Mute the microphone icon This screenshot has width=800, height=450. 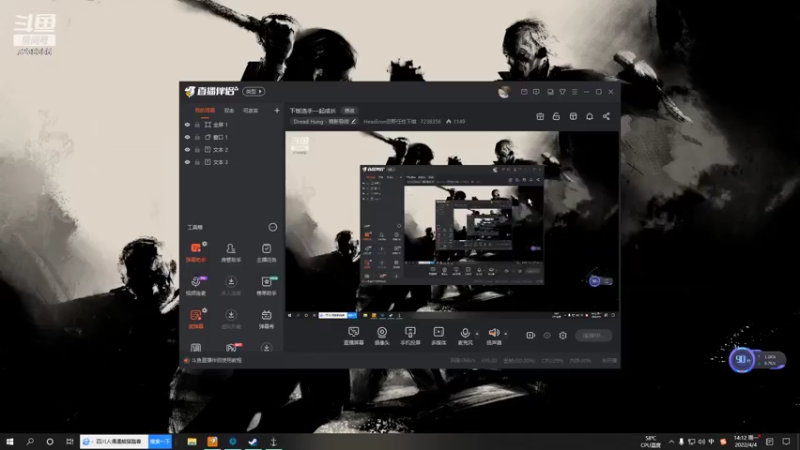coord(465,334)
